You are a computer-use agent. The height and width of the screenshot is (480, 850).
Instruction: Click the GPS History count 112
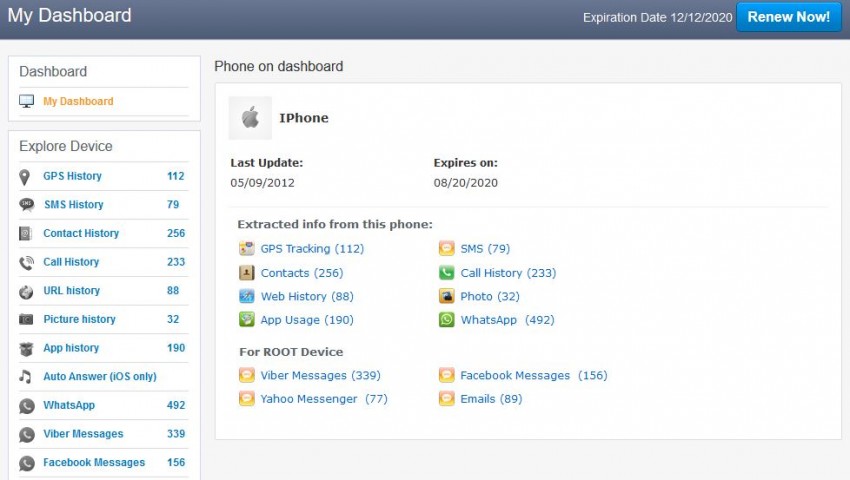pyautogui.click(x=176, y=176)
